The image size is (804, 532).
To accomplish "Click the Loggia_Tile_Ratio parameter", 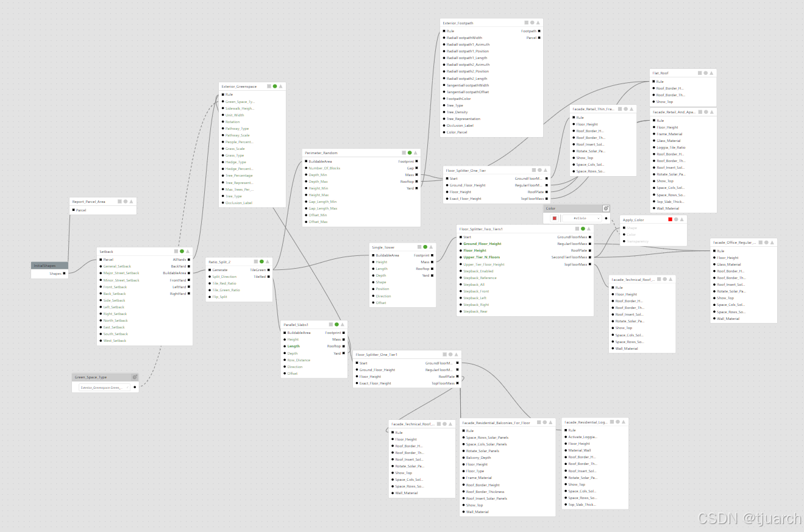I will [671, 147].
